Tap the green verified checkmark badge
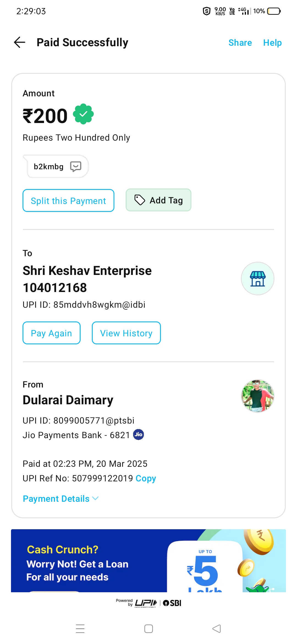The width and height of the screenshot is (297, 644). [83, 114]
